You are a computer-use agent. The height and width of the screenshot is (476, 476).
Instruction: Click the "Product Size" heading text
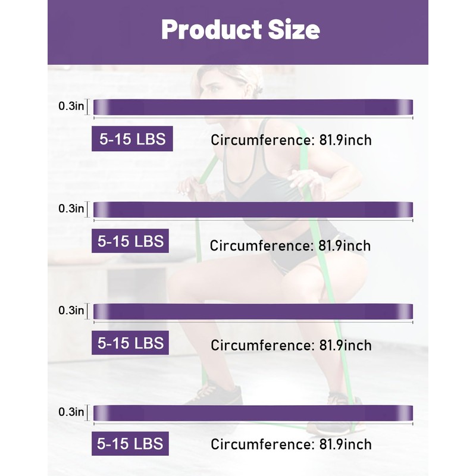240,30
